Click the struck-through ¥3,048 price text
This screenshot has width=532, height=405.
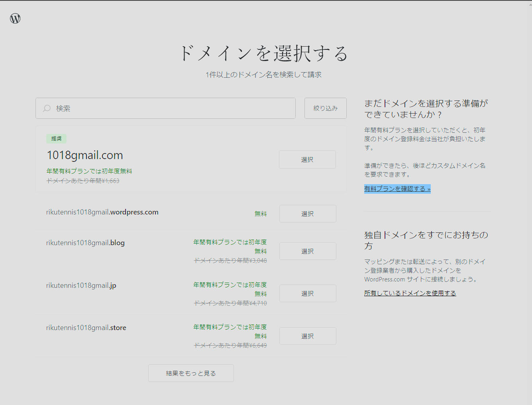coord(230,260)
